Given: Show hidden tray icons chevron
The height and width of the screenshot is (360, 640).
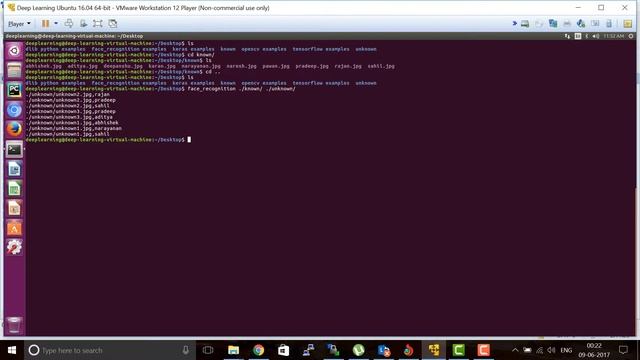Looking at the screenshot, I should pyautogui.click(x=515, y=350).
